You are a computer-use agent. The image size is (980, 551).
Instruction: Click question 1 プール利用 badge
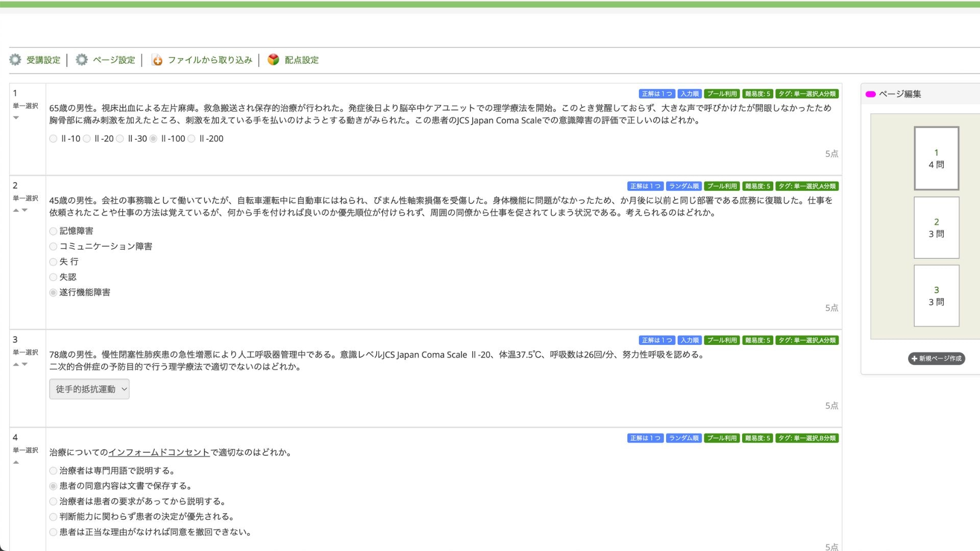tap(722, 94)
